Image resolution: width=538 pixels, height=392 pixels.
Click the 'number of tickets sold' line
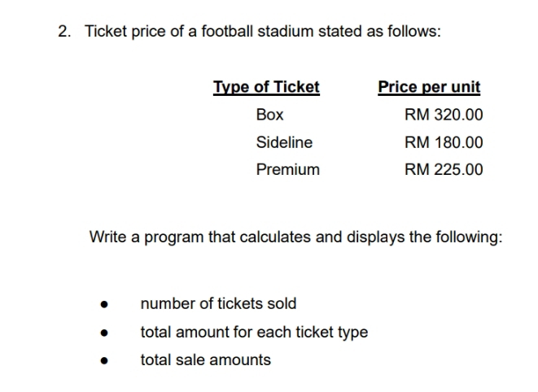pos(218,304)
